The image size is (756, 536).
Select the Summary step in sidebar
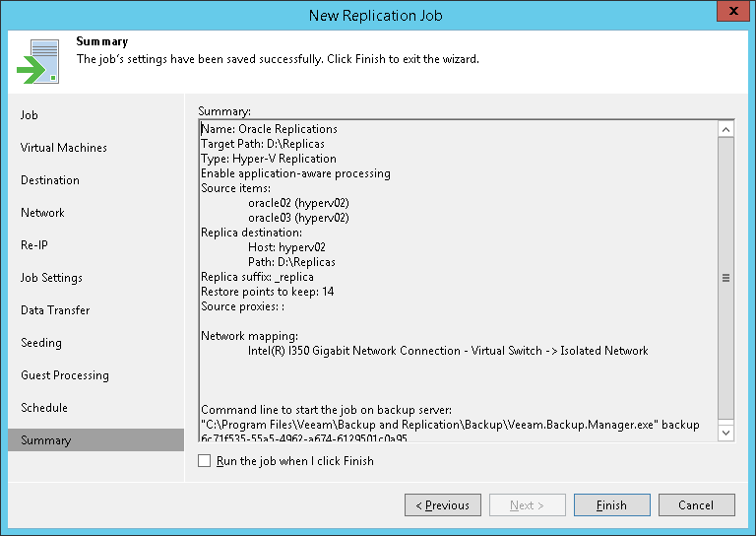pyautogui.click(x=45, y=440)
